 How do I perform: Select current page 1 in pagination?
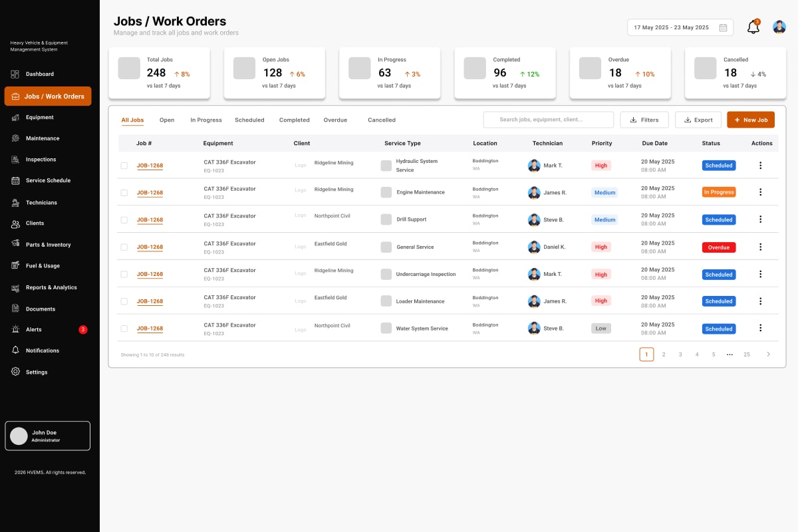tap(646, 354)
